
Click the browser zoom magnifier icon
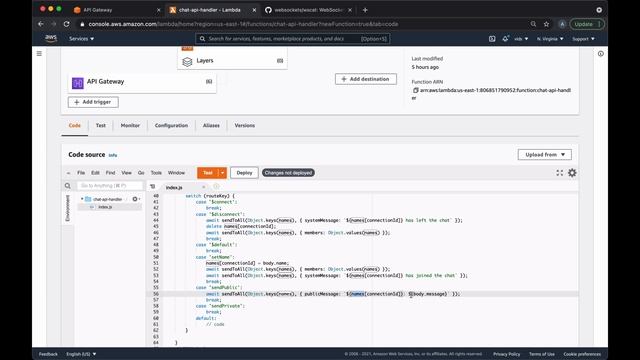pyautogui.click(x=533, y=24)
